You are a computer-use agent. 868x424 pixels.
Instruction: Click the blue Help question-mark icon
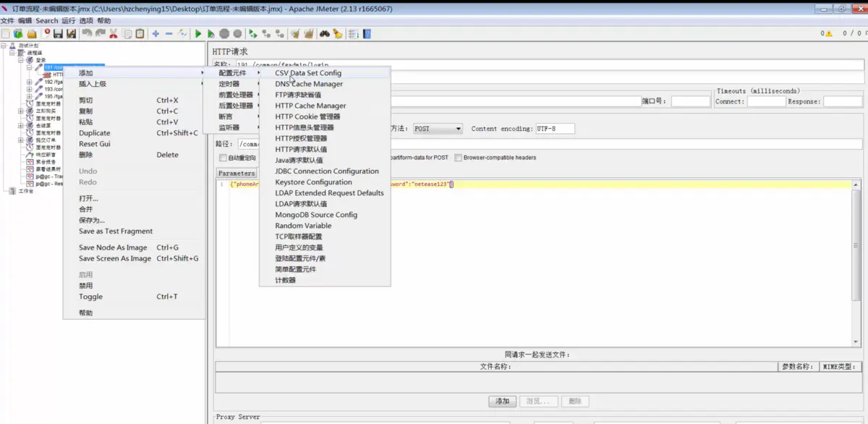[x=367, y=33]
